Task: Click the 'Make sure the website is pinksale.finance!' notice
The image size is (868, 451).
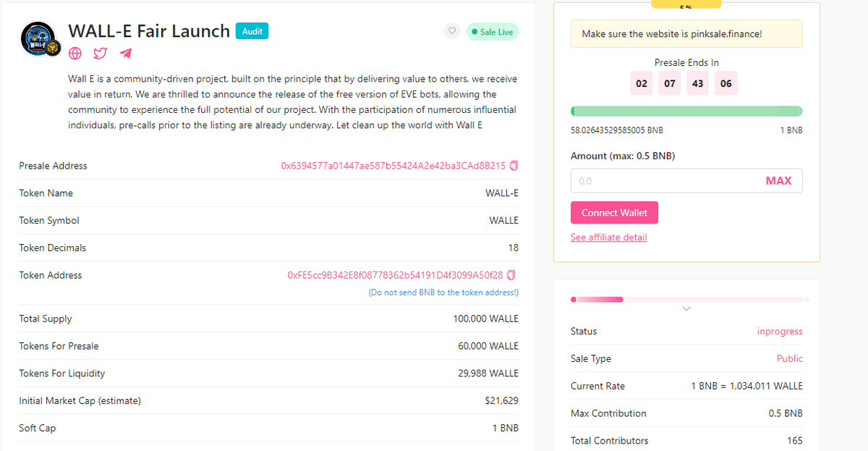Action: pos(686,34)
